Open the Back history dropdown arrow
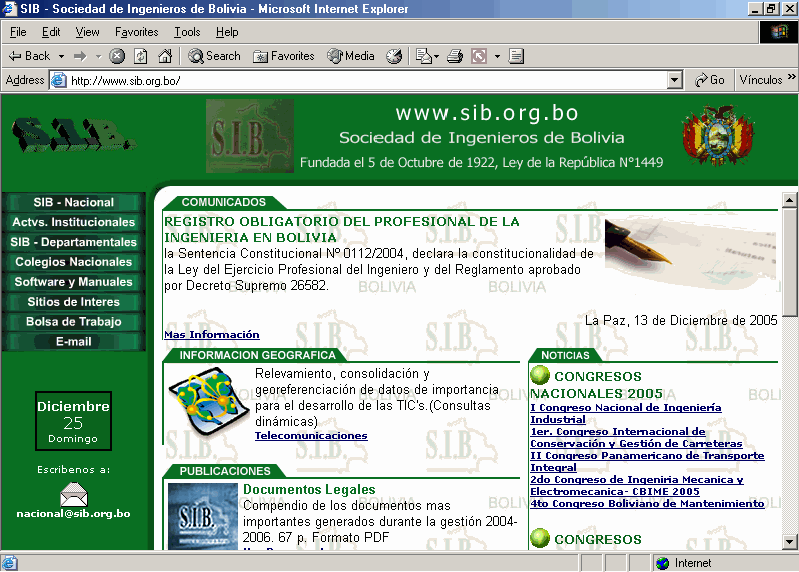The height and width of the screenshot is (572, 799). [x=61, y=56]
